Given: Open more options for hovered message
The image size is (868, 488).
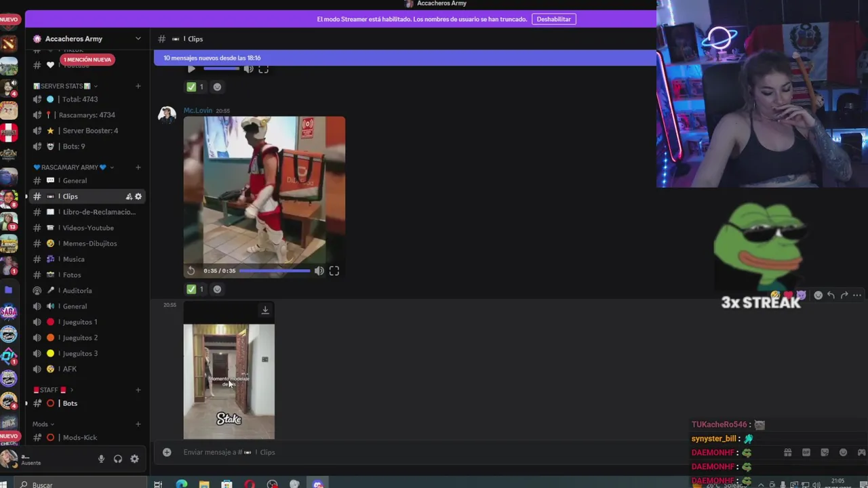Looking at the screenshot, I should (x=857, y=296).
